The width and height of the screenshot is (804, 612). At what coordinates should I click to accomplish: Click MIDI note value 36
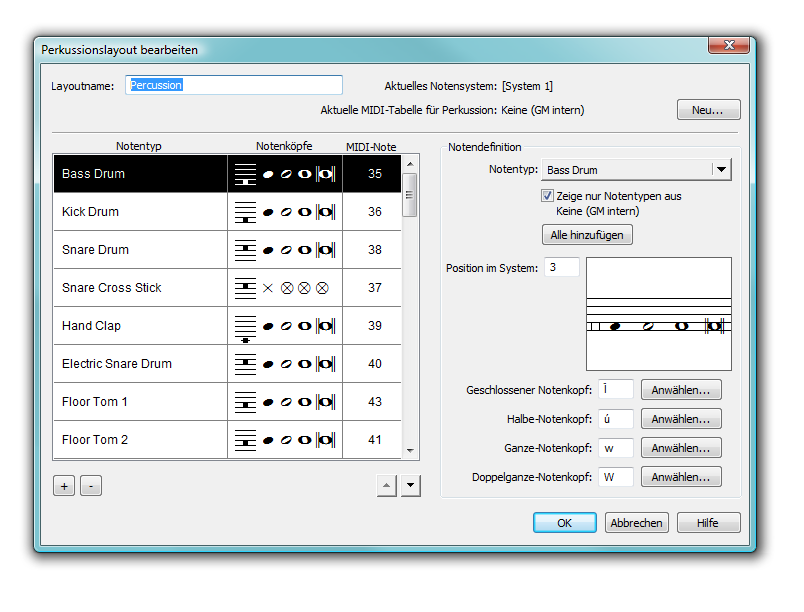[x=375, y=212]
